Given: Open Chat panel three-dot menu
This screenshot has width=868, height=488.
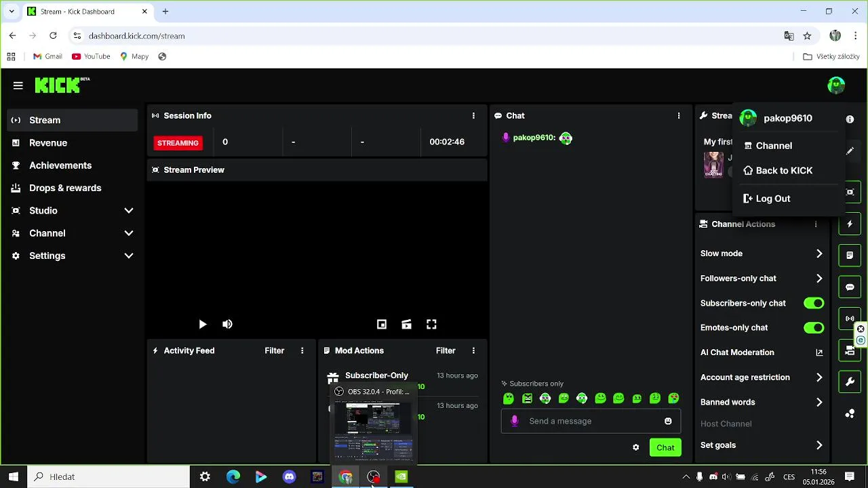Looking at the screenshot, I should point(678,116).
